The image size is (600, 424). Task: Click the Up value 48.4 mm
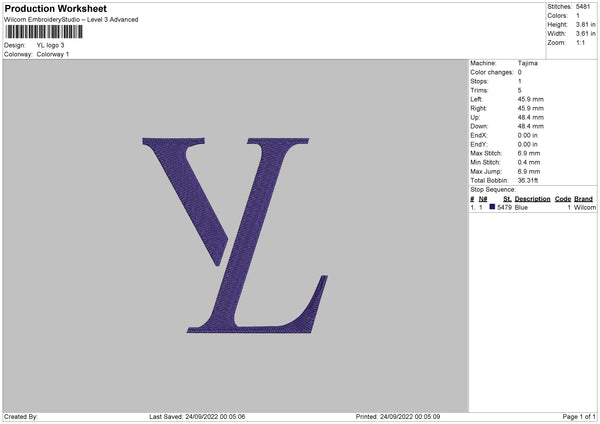[530, 117]
